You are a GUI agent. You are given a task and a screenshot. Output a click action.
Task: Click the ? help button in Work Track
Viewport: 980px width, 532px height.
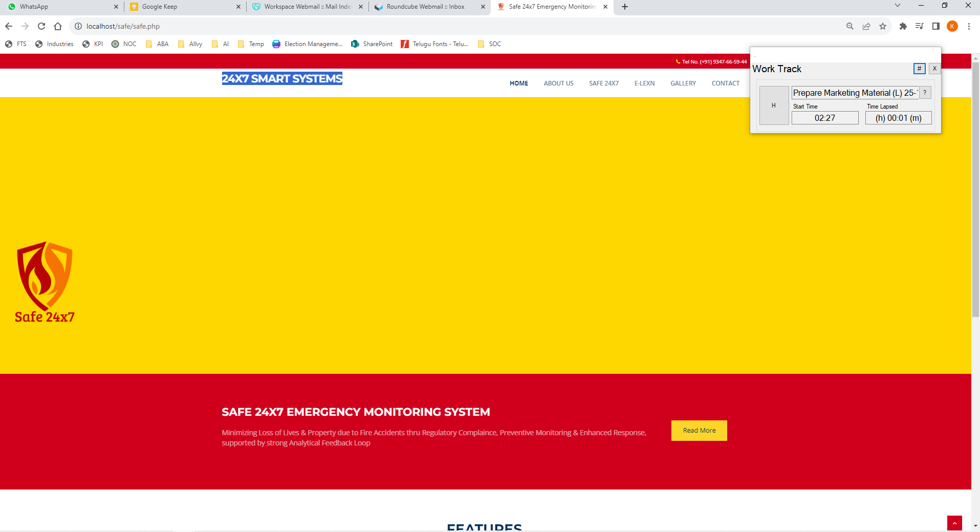tap(925, 93)
